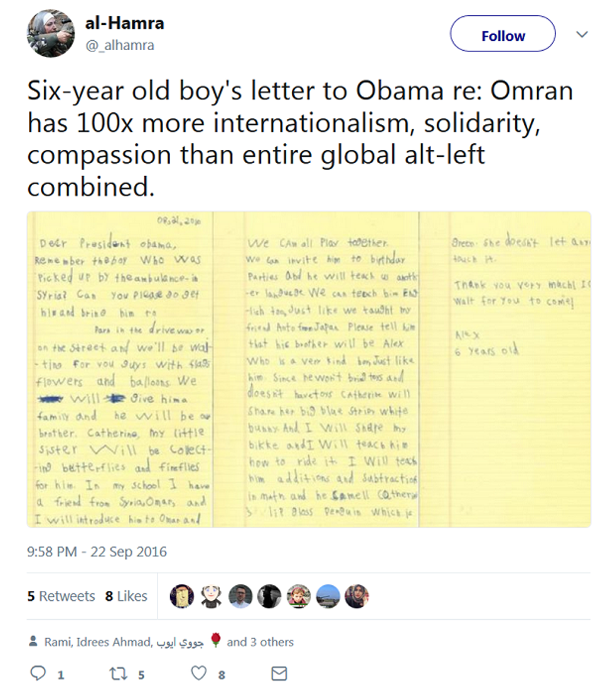The width and height of the screenshot is (615, 700).
Task: Click the person icon beside Rami
Action: 33,642
